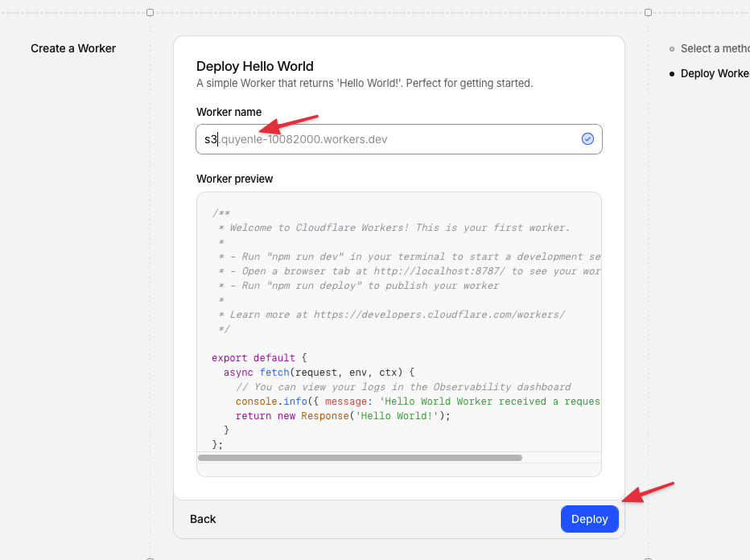750x560 pixels.
Task: Click the blue validation checkmark icon
Action: (587, 139)
